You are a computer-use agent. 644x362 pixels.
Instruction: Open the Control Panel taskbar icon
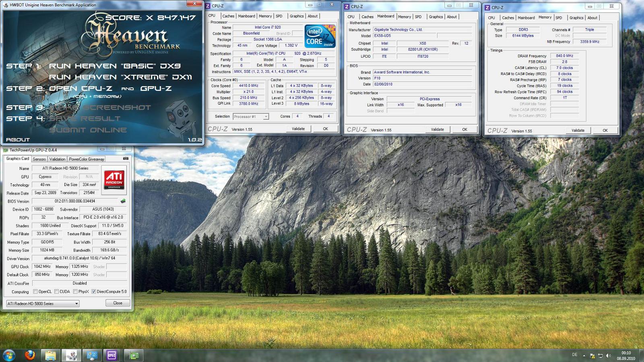coord(92,355)
